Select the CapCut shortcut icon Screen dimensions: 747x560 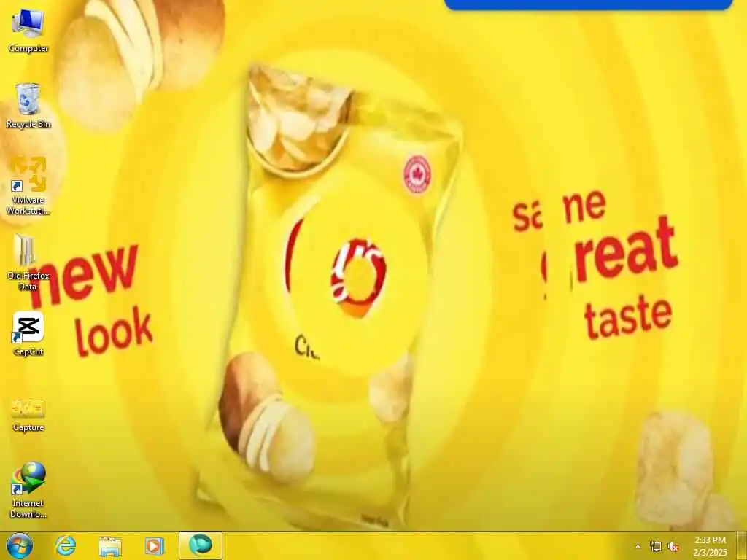point(28,333)
